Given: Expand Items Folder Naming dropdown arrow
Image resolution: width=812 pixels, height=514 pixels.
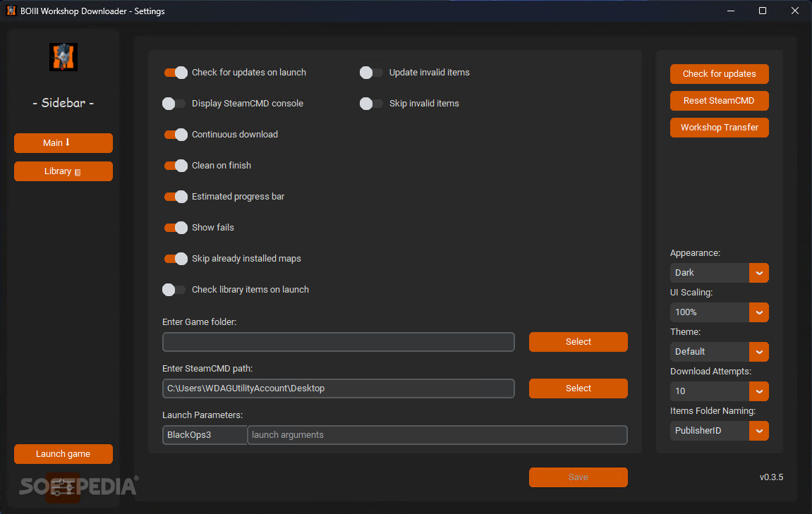Looking at the screenshot, I should click(759, 431).
